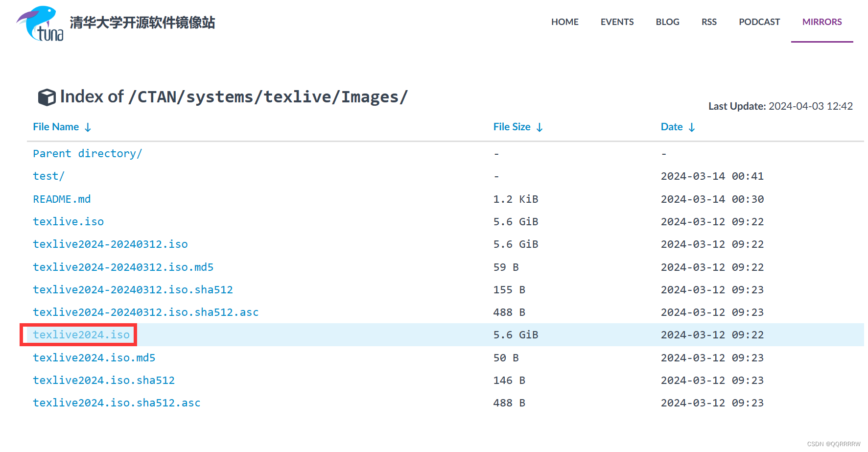This screenshot has width=868, height=452.
Task: Click the 1.2 KiB size of README.md
Action: pos(516,199)
